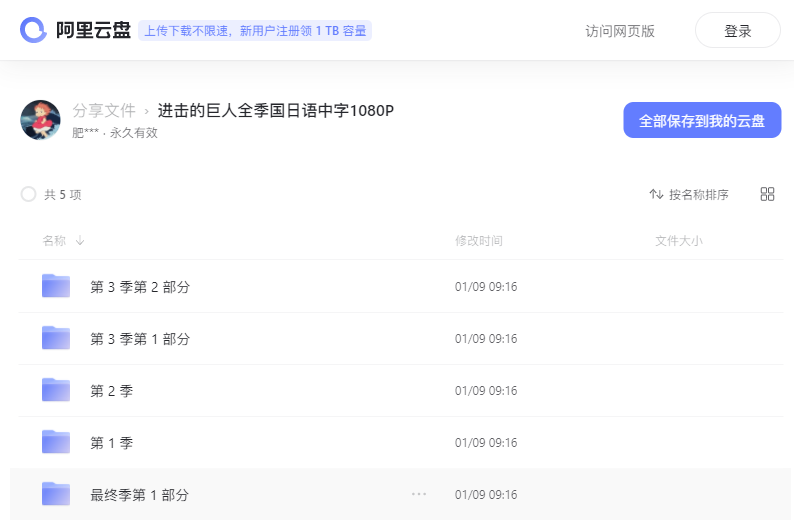Image resolution: width=794 pixels, height=528 pixels.
Task: Click modified time of 第 2 季 row
Action: (486, 391)
